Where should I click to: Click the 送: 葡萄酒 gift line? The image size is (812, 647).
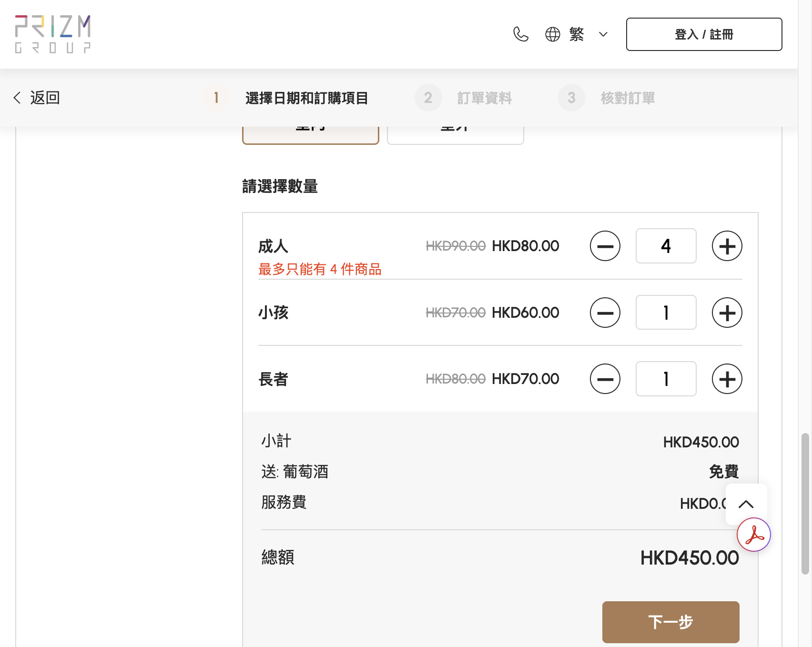point(295,472)
